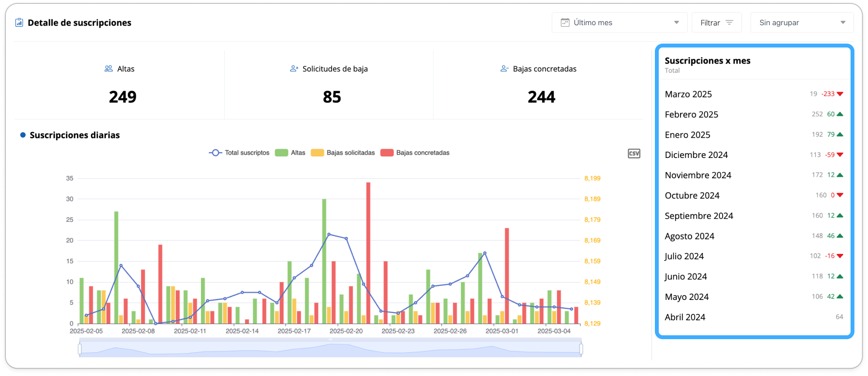Toggle Total suscriptos series in legend

[x=239, y=153]
